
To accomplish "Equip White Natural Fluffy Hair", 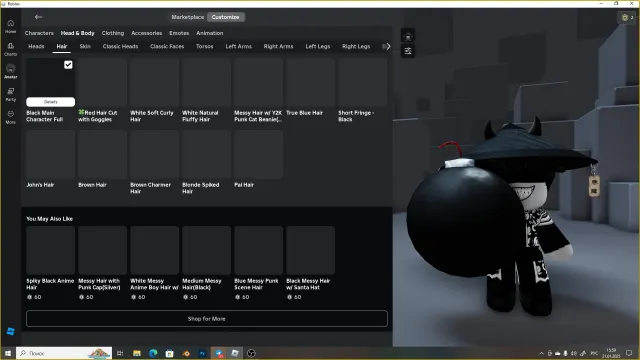I will [207, 82].
